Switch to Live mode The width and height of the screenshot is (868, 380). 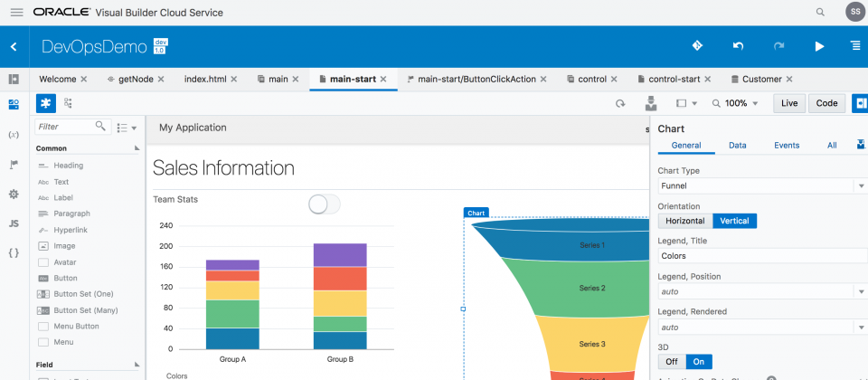tap(789, 103)
